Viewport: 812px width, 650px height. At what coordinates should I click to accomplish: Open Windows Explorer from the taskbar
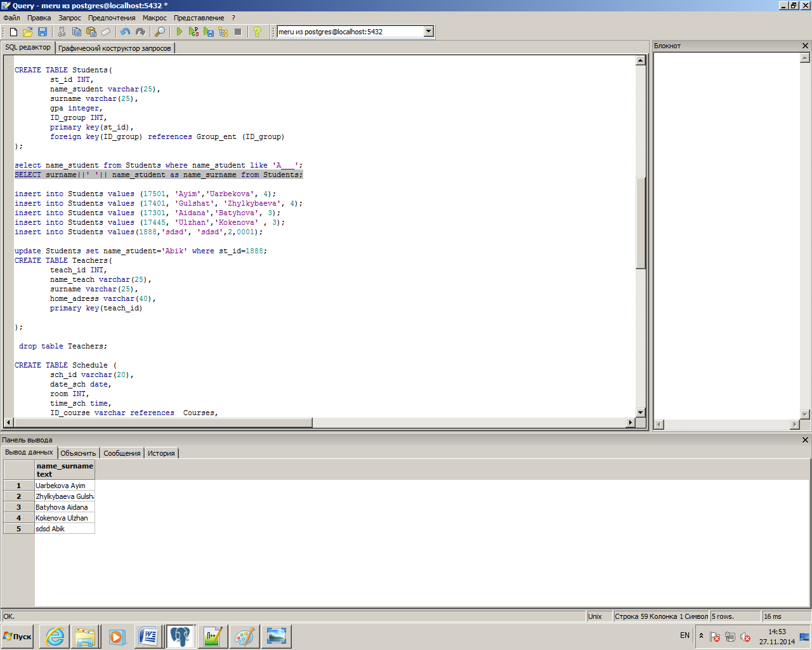click(x=86, y=637)
